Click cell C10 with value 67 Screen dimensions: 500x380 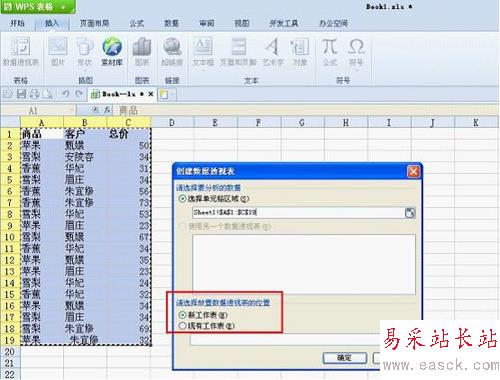129,237
